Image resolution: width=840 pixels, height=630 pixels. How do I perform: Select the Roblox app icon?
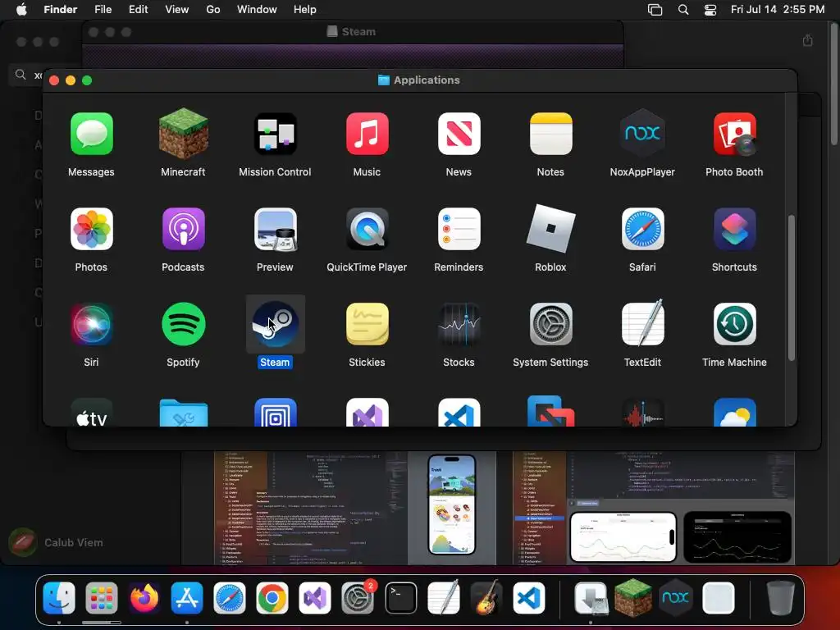click(550, 229)
